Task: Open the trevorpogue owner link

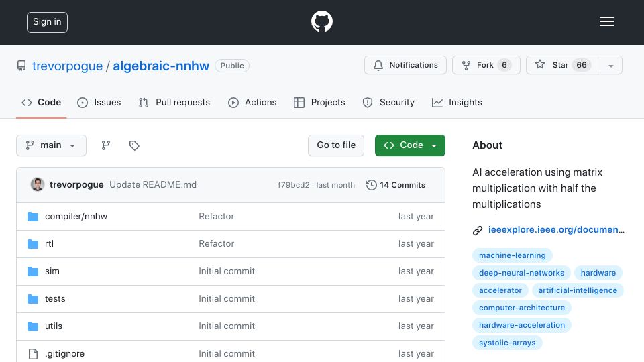Action: pyautogui.click(x=67, y=66)
